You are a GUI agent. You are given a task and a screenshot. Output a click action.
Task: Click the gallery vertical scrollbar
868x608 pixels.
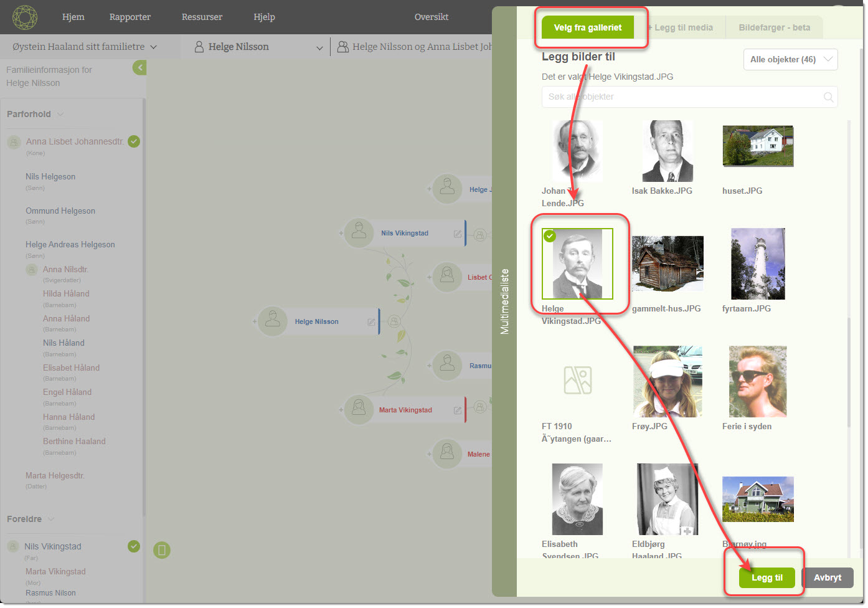point(848,374)
